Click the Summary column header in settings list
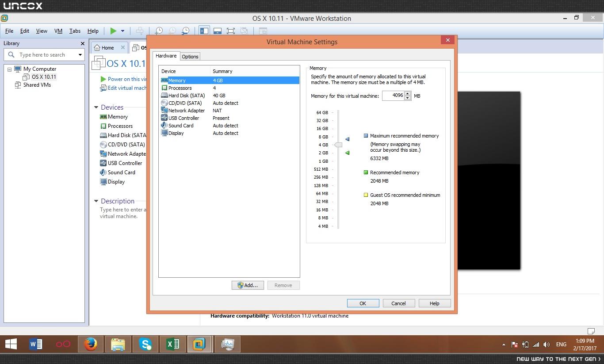The image size is (604, 364). (255, 71)
